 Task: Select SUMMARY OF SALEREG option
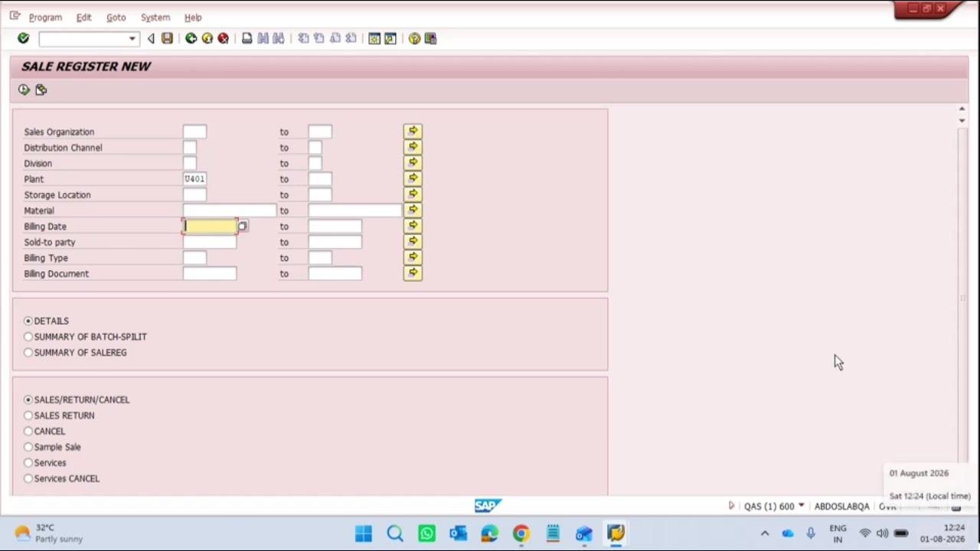[28, 352]
